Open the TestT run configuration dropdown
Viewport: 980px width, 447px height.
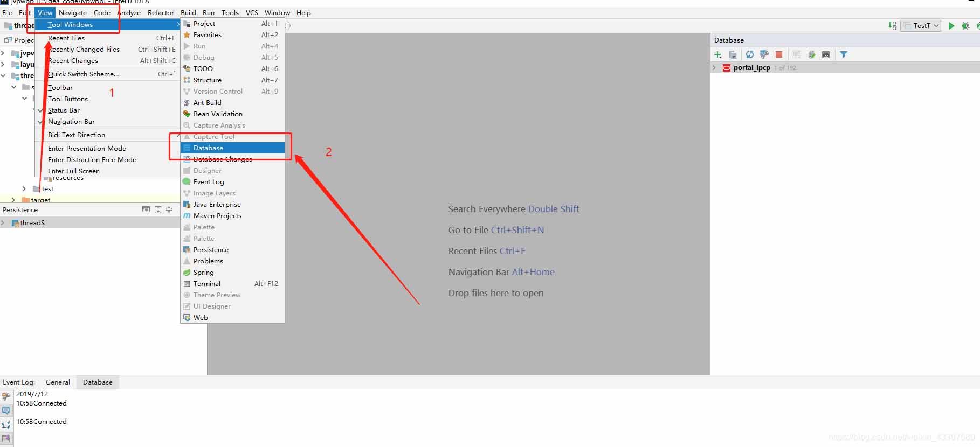tap(921, 25)
